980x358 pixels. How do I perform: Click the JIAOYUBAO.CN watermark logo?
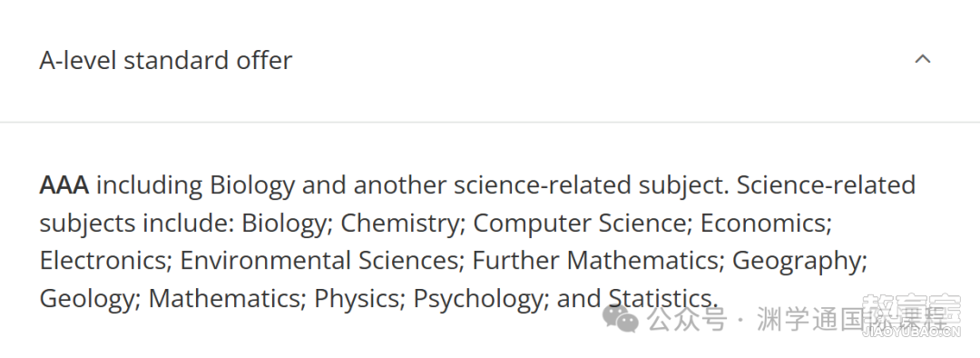pos(911,316)
